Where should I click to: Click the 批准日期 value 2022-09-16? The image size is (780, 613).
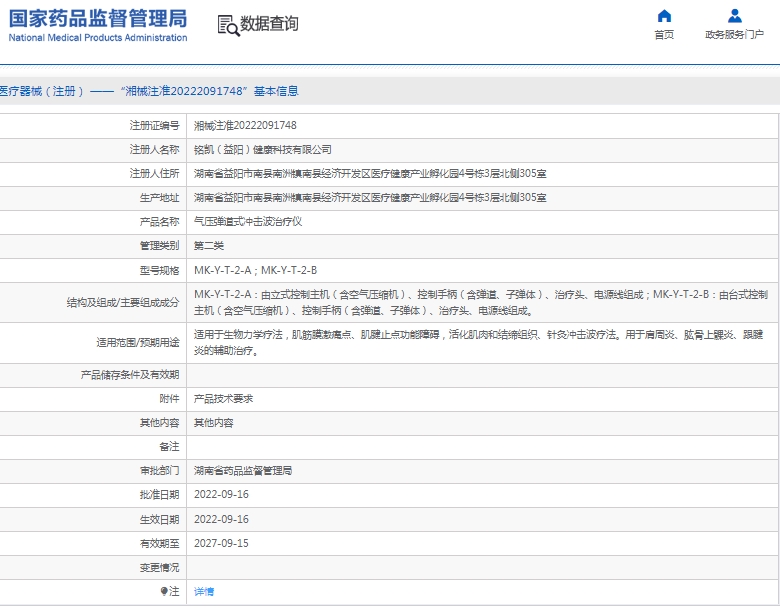pyautogui.click(x=221, y=495)
